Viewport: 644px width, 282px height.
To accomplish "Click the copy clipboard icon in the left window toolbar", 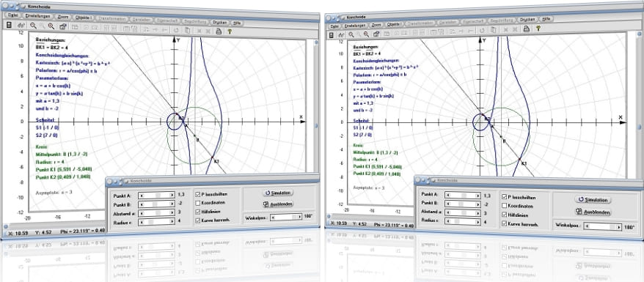I will coord(188,30).
